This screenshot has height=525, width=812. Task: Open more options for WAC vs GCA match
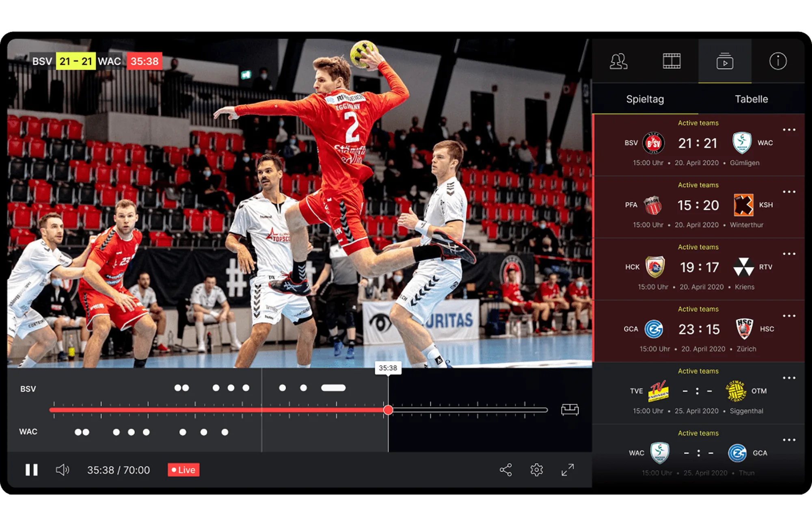tap(789, 440)
